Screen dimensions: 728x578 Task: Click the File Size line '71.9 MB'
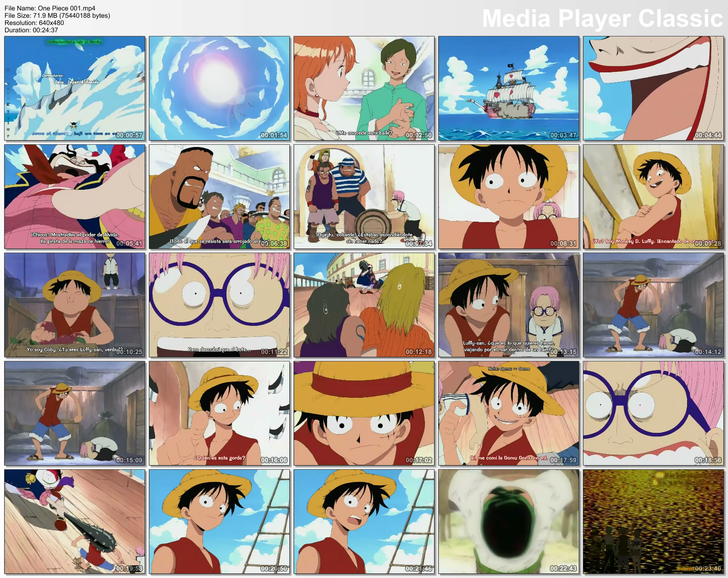coord(57,15)
